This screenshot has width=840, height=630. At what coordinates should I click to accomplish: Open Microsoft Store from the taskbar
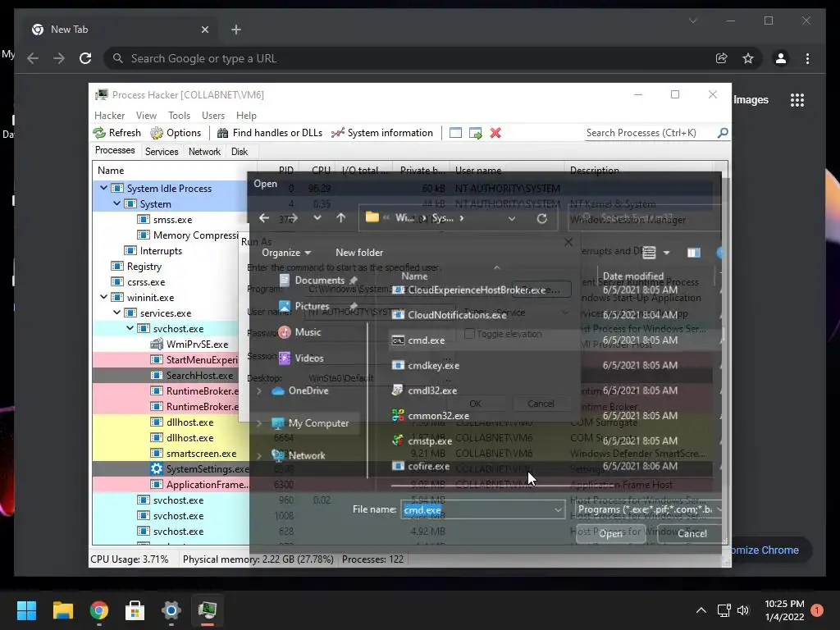pyautogui.click(x=135, y=610)
